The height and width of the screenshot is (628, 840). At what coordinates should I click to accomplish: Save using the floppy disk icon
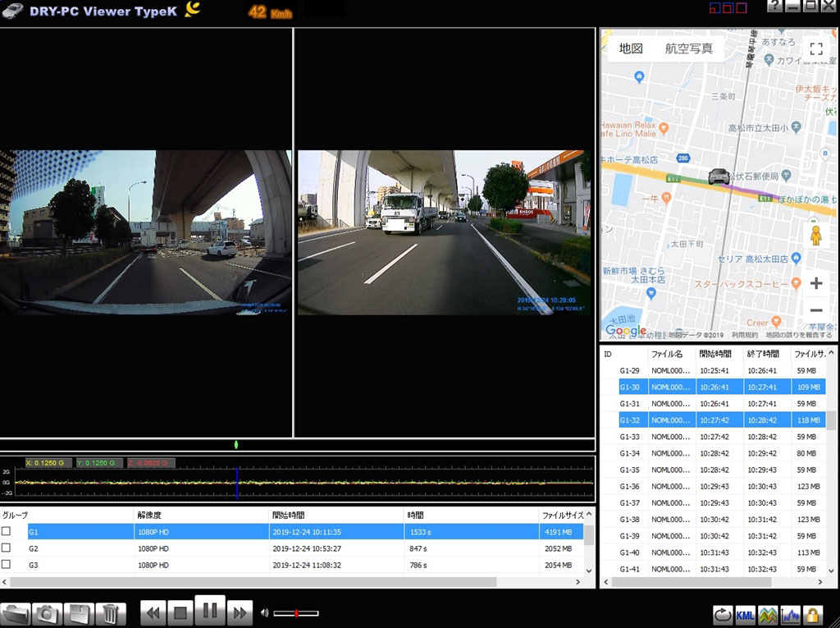tap(79, 613)
